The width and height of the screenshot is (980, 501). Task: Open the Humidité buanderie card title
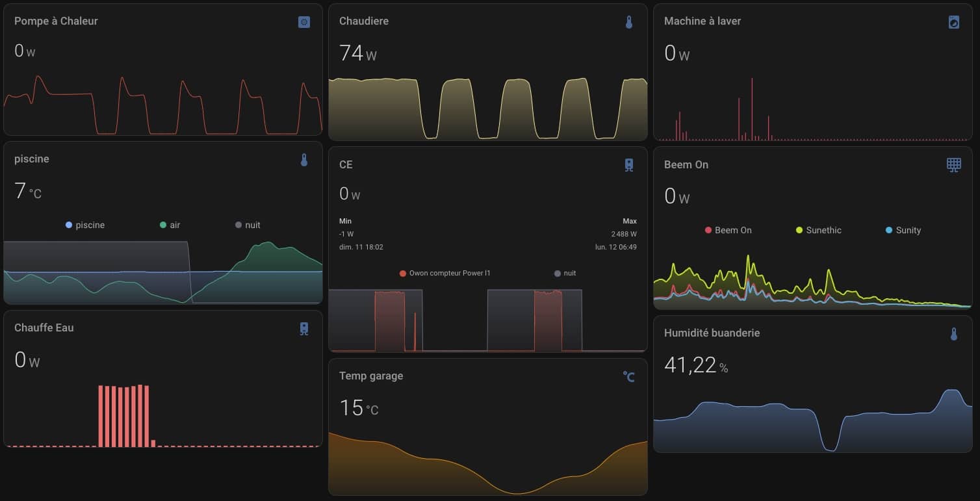712,333
